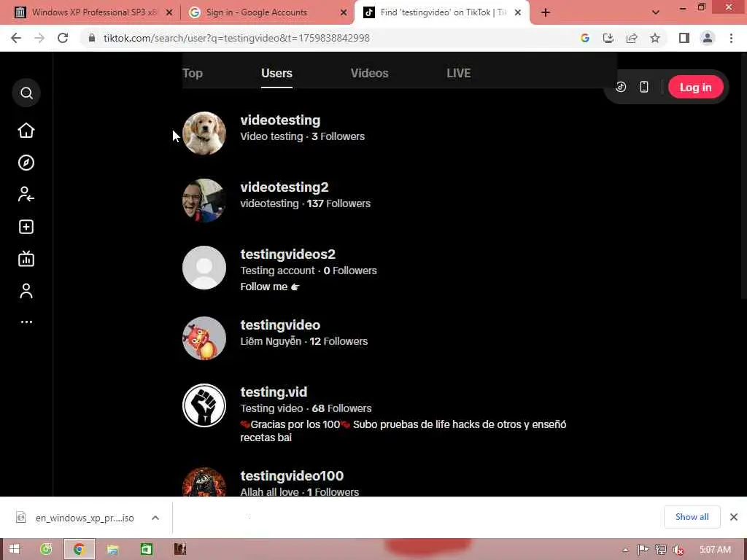Open the testingvideo cartoon avatar
The image size is (747, 560).
pyautogui.click(x=204, y=338)
